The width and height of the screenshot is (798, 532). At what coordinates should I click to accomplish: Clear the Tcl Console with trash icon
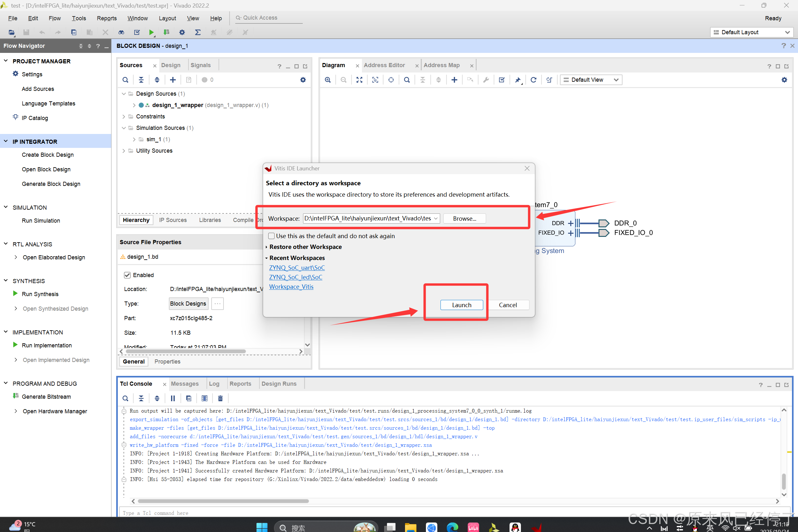(220, 398)
